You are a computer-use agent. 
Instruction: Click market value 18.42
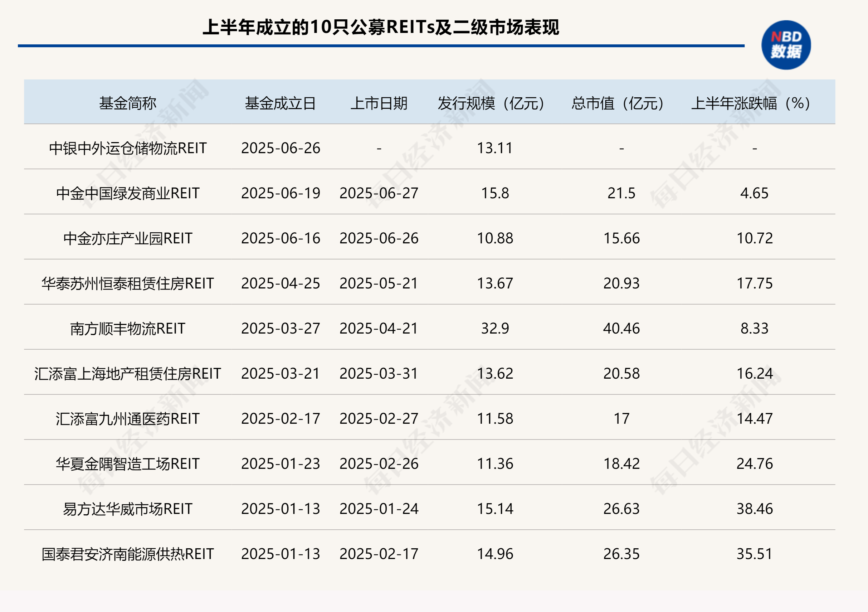click(621, 463)
